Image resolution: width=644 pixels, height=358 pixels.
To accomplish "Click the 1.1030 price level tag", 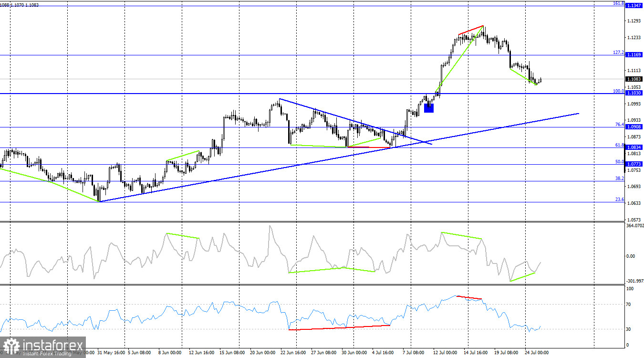I will [x=634, y=94].
